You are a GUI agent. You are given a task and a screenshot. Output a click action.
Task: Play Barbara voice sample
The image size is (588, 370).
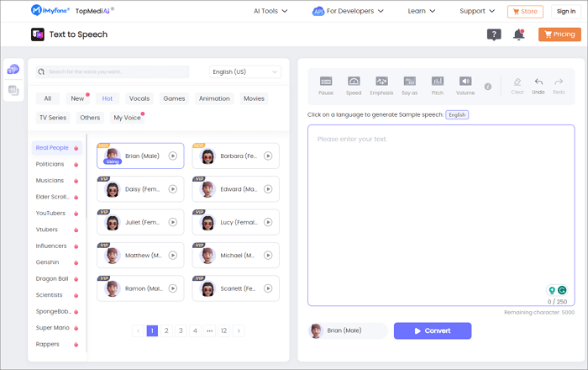point(268,156)
